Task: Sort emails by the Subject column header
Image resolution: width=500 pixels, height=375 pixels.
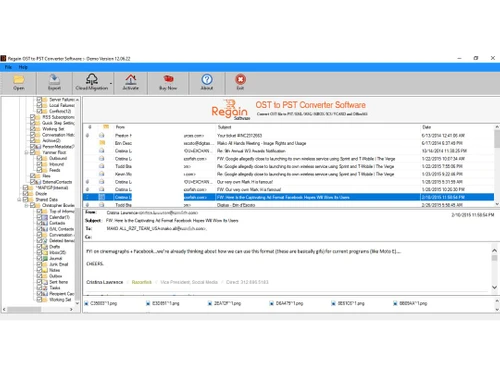Action: [224, 127]
